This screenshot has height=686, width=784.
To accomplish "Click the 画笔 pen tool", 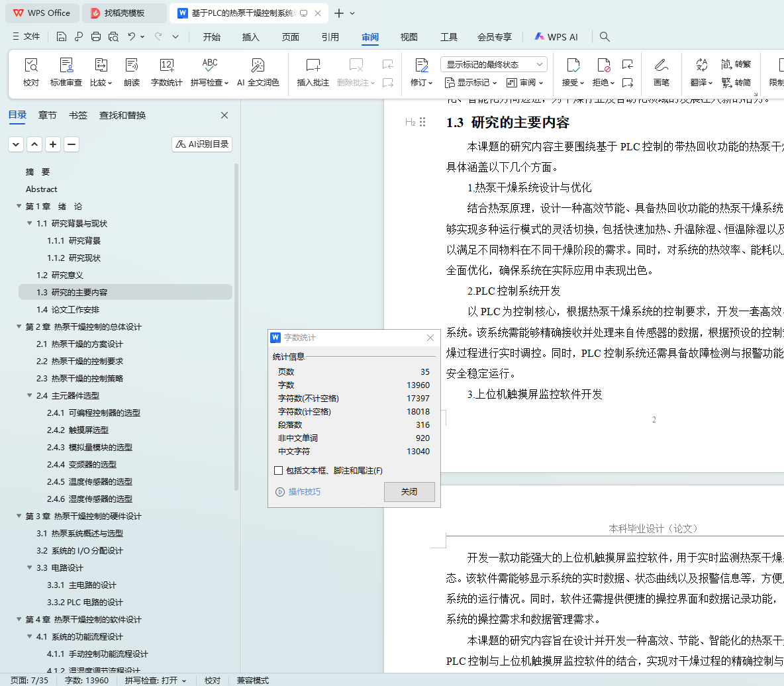I will click(x=661, y=72).
